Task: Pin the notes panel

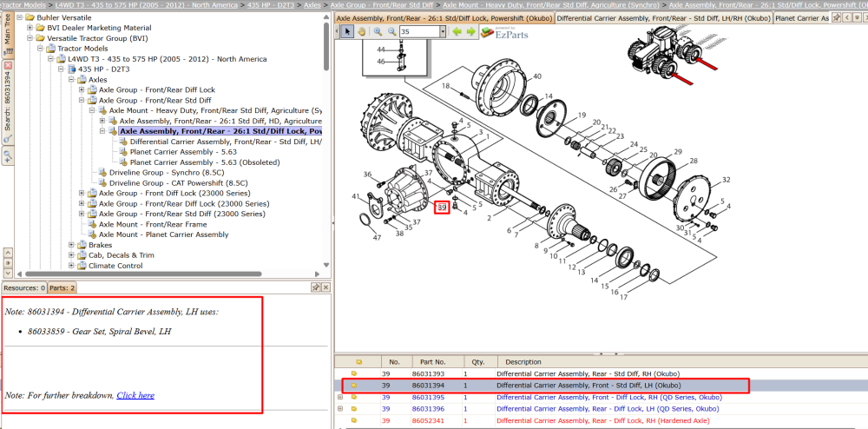Action: point(315,287)
